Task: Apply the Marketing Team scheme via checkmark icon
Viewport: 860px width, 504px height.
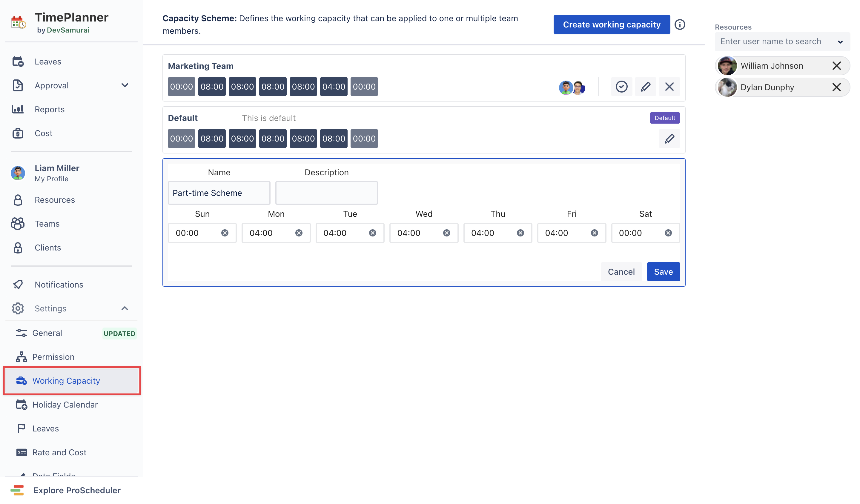Action: pos(621,87)
